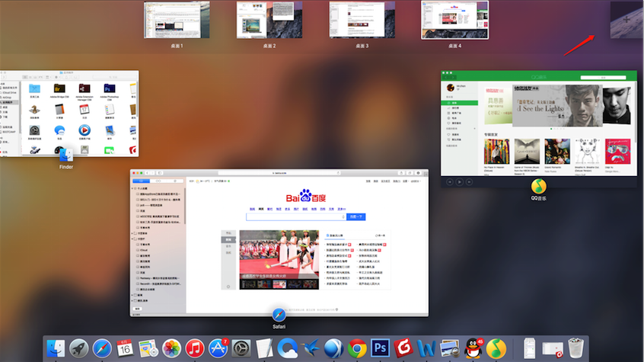Click the blue 百度一下 search button
Image resolution: width=644 pixels, height=362 pixels.
[x=356, y=216]
